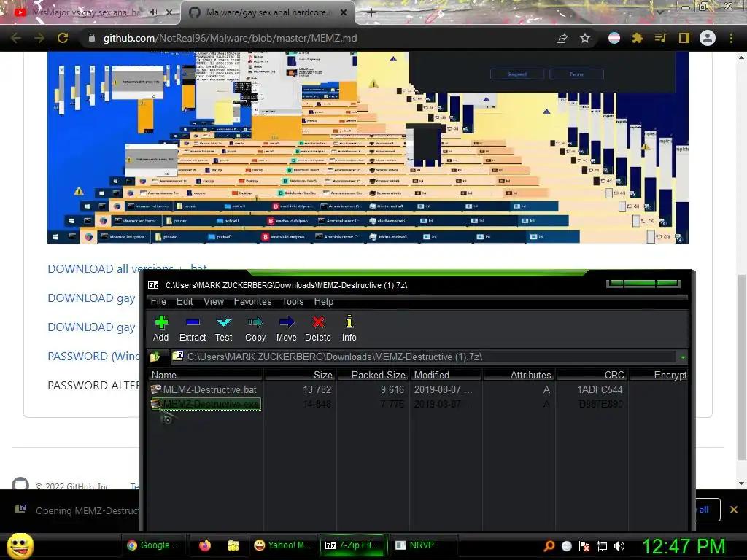Mute the YouTube tab audio icon

pos(153,12)
